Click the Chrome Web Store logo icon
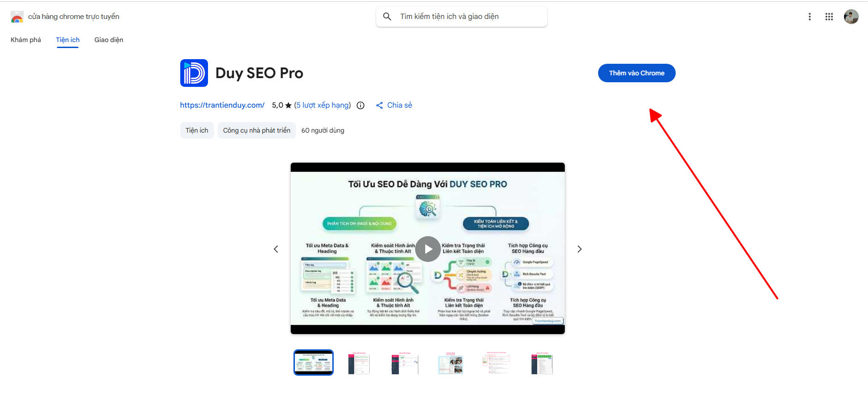 point(17,17)
